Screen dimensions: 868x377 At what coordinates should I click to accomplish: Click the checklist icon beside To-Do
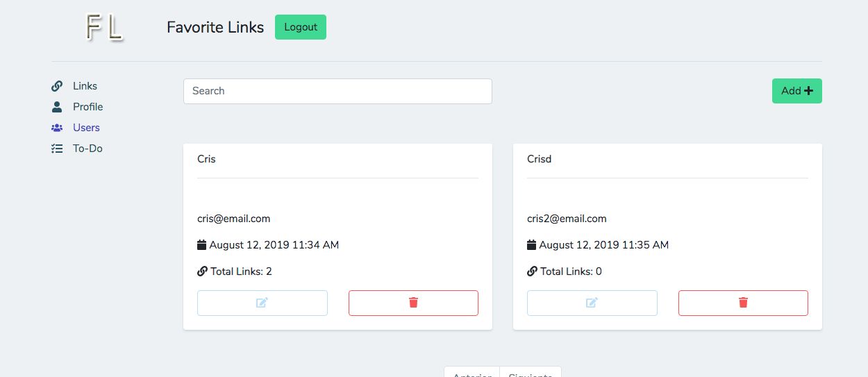click(57, 149)
